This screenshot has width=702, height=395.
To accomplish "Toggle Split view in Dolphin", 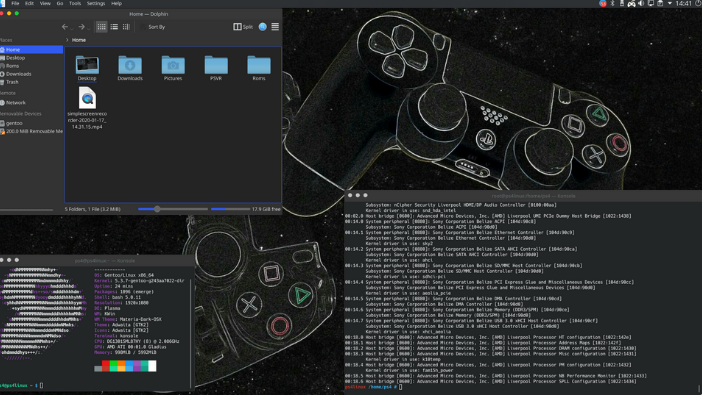I will coord(243,27).
